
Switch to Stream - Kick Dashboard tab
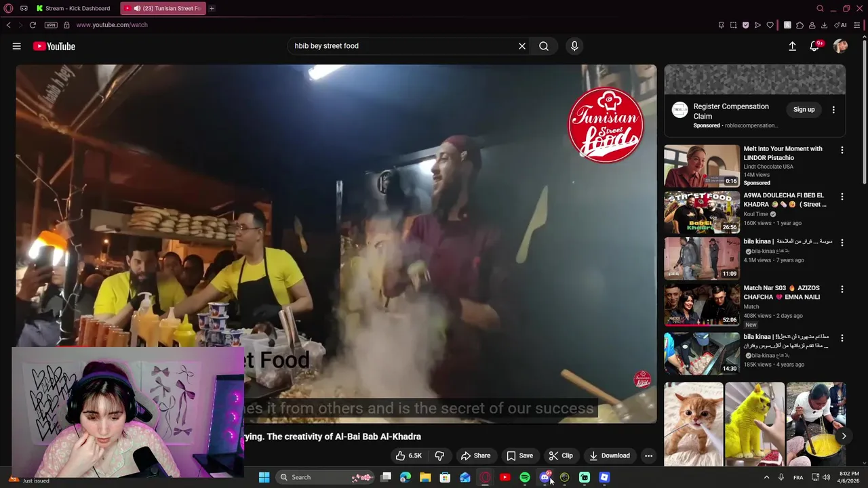[73, 8]
